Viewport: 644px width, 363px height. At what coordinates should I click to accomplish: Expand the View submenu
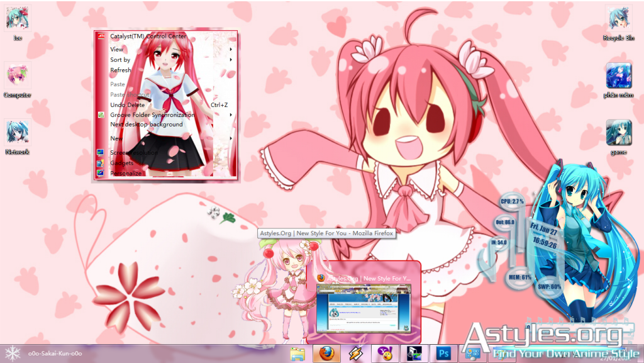117,49
